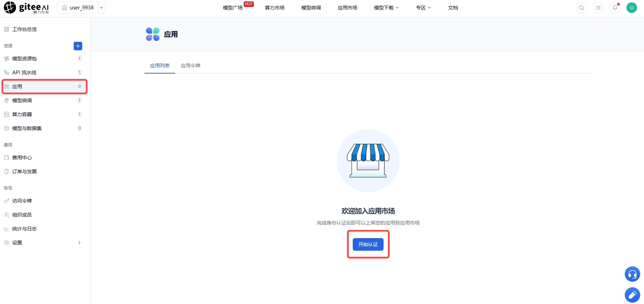The image size is (644, 304).
Task: Click the Gitee AI logo
Action: 27,8
